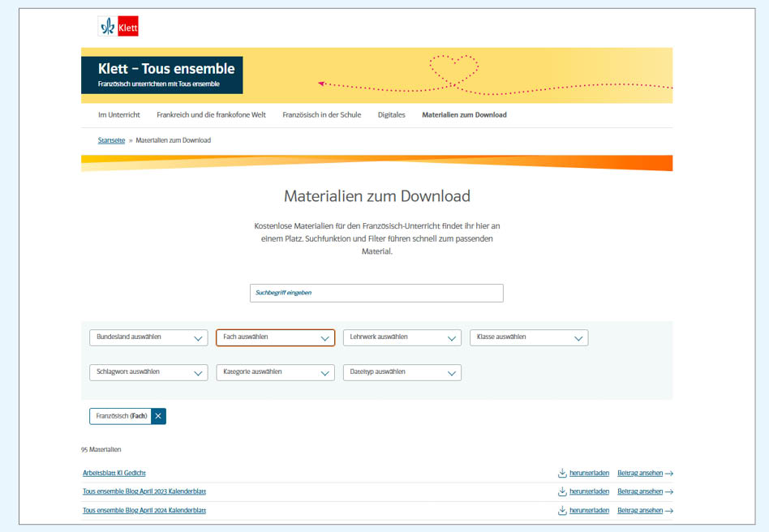
Task: Open Französisch in der Schule menu
Action: coord(322,114)
